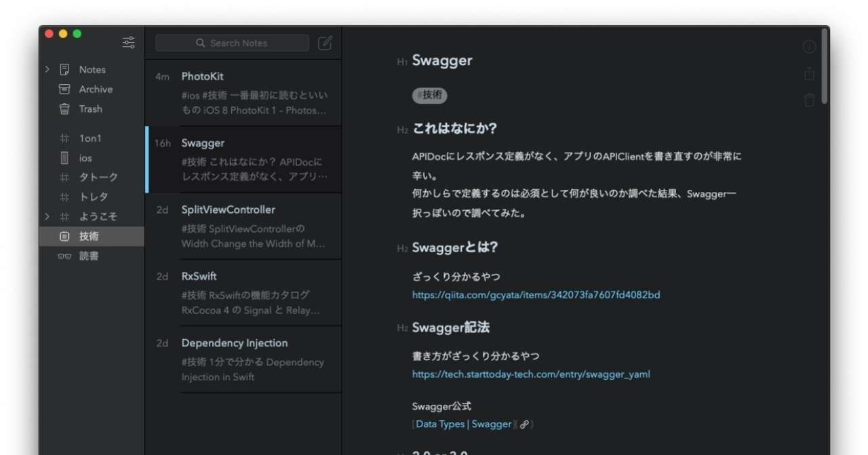Click the link chain icon after Data Types
The width and height of the screenshot is (868, 455).
click(x=524, y=424)
